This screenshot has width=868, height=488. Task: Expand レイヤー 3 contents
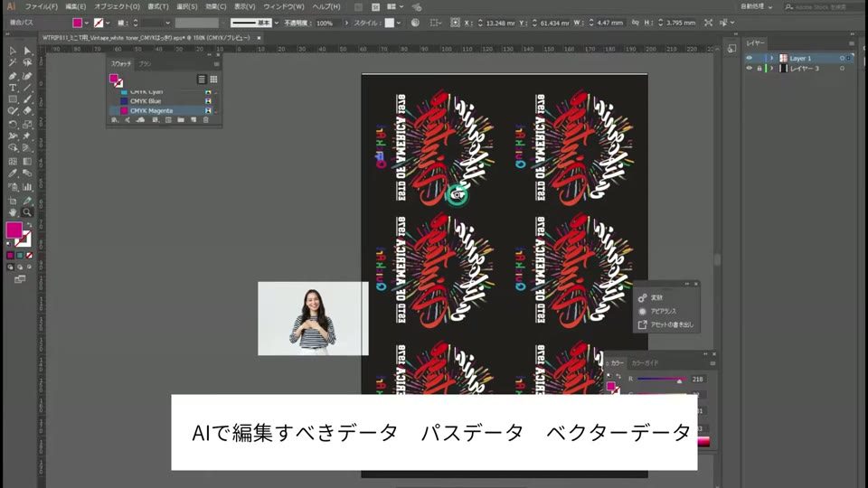[771, 69]
